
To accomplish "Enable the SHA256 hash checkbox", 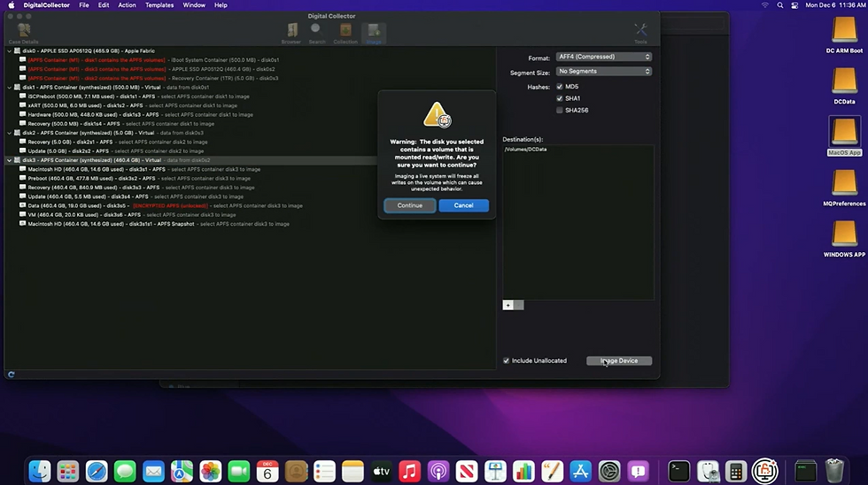I will [x=560, y=110].
